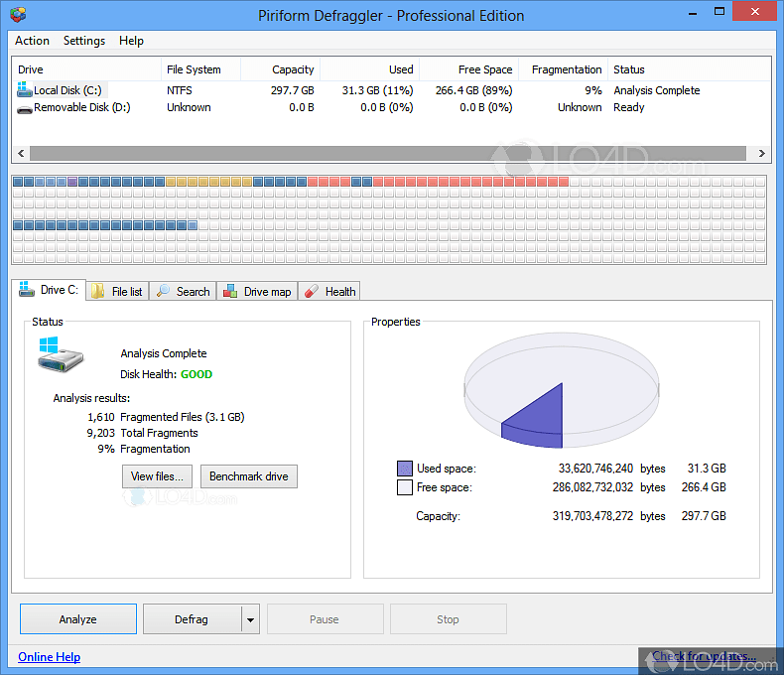This screenshot has height=675, width=784.
Task: Switch to the Search tab
Action: tap(183, 291)
